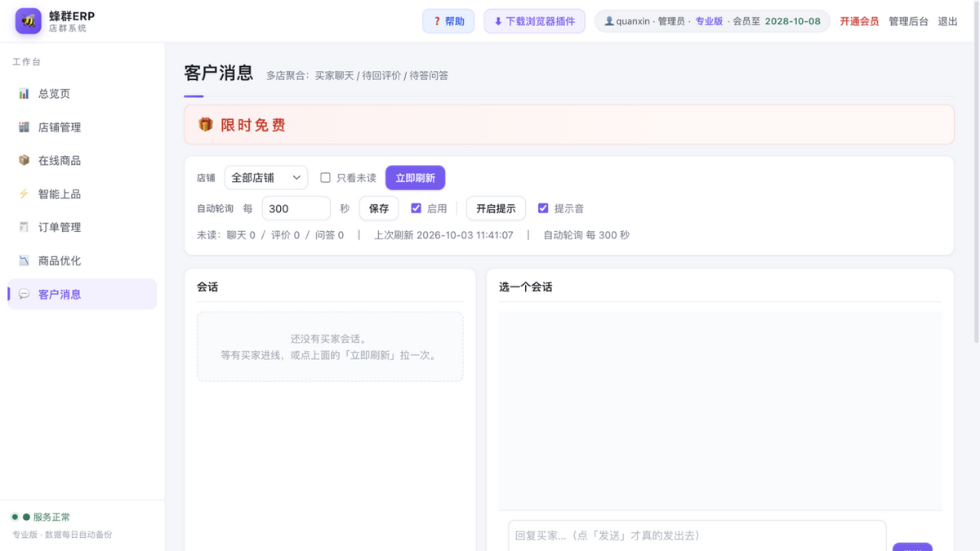Click the 客户消息 speech bubble icon
This screenshot has width=980, height=551.
(x=24, y=294)
